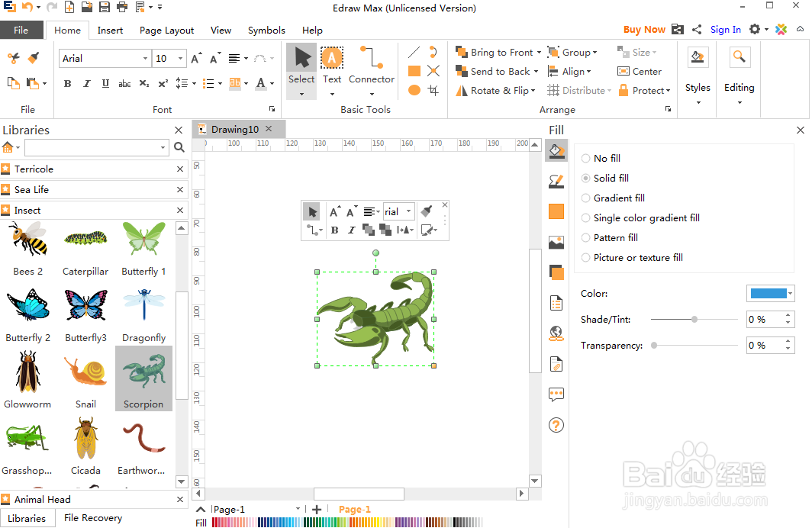Open the comment bubble panel
Image resolution: width=812 pixels, height=528 pixels.
point(556,395)
